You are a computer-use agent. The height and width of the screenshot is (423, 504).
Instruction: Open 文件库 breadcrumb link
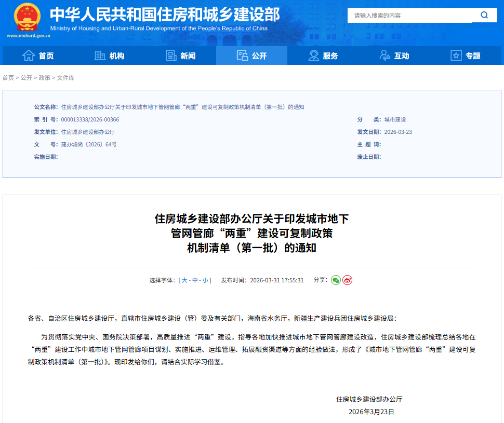click(65, 78)
